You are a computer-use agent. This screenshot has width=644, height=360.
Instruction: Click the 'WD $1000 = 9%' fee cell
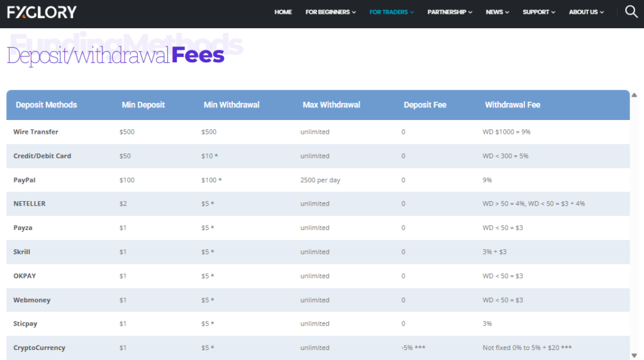point(506,132)
